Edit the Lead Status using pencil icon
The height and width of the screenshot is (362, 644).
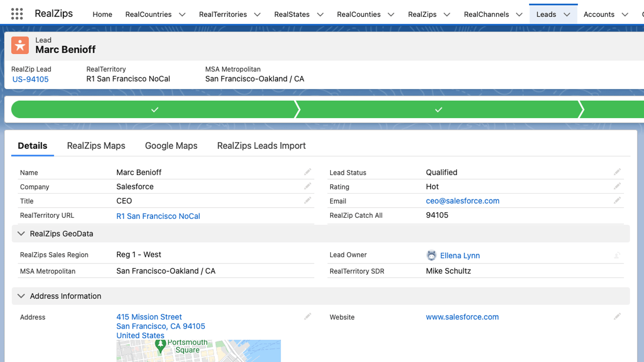618,172
